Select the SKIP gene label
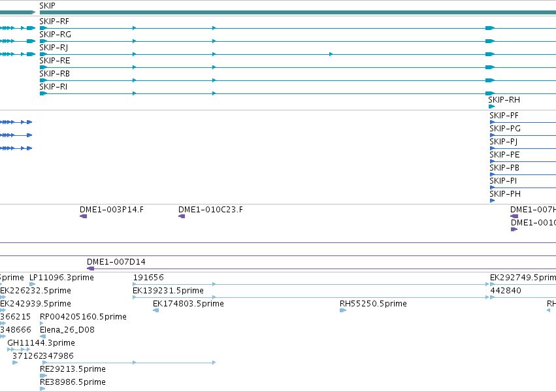Image resolution: width=556 pixels, height=392 pixels. [x=47, y=6]
